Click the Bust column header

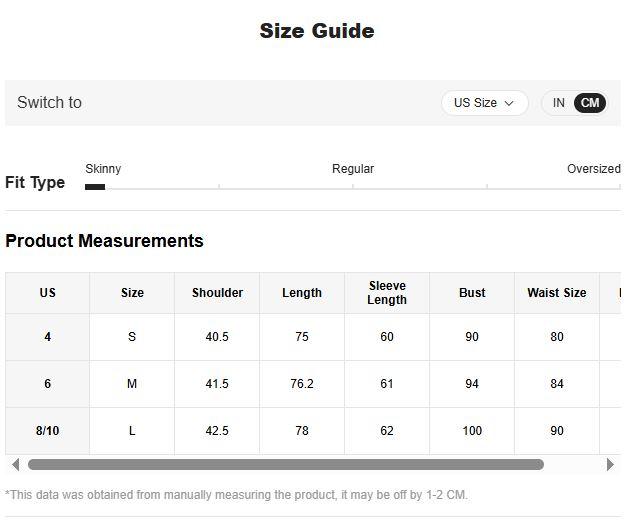472,293
